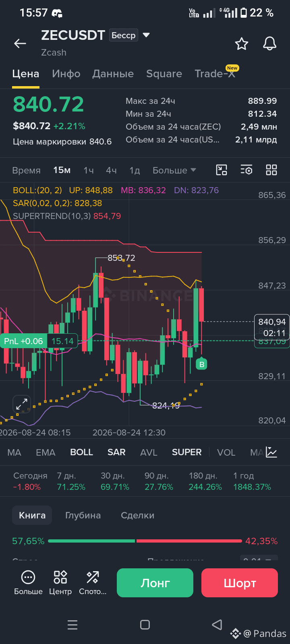Screen dimensions: 290x644
Task: Switch to the Сделки trades tab
Action: point(137,515)
